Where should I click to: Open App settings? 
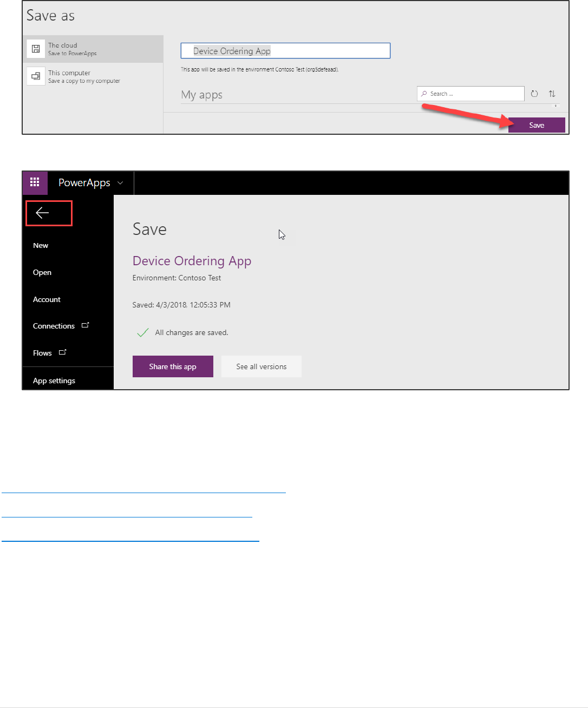click(x=54, y=381)
